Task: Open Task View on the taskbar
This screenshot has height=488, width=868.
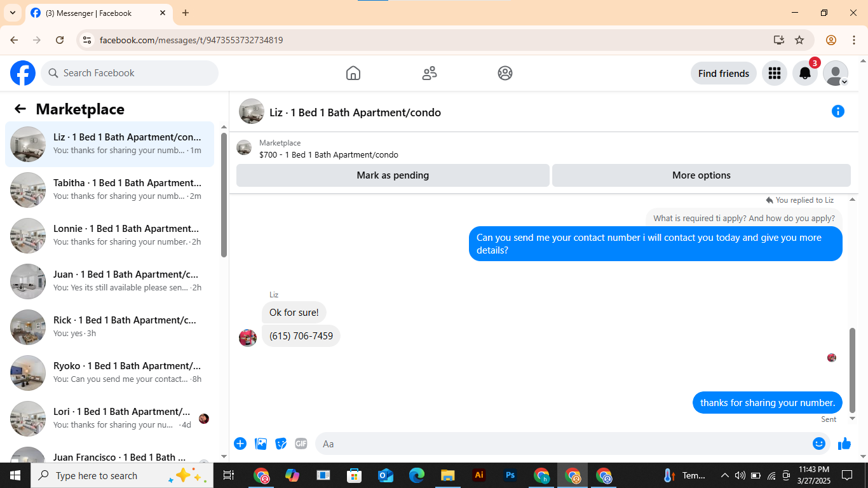Action: coord(229,475)
